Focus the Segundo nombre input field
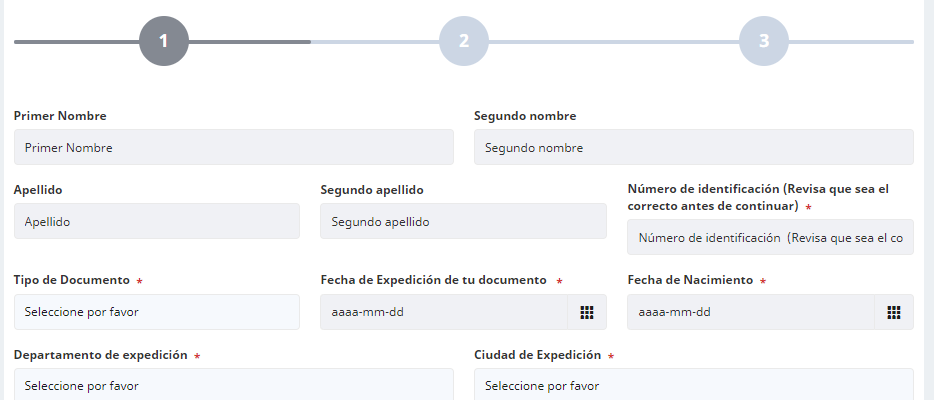Screen dimensions: 934x400 (694, 147)
